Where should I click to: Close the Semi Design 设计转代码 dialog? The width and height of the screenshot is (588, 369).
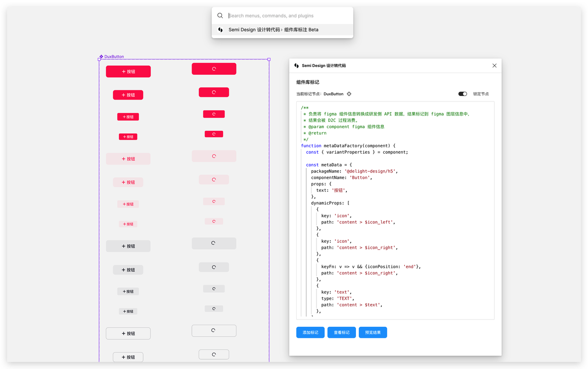[494, 65]
